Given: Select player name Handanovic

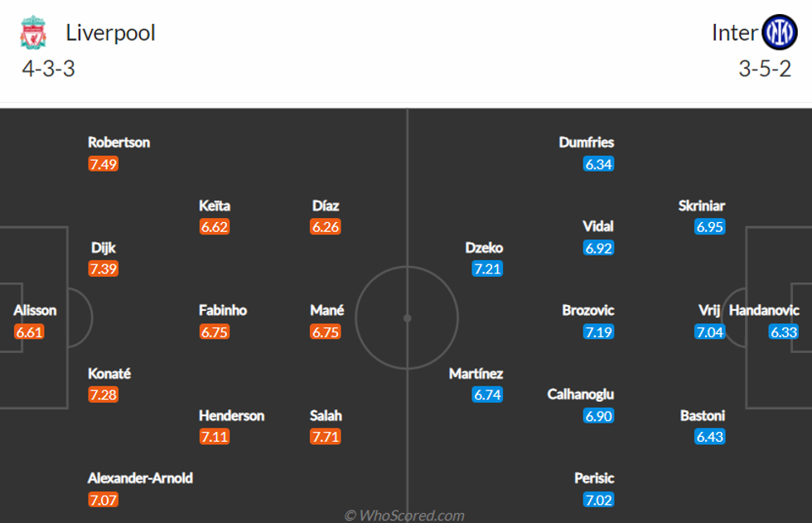Looking at the screenshot, I should tap(764, 311).
